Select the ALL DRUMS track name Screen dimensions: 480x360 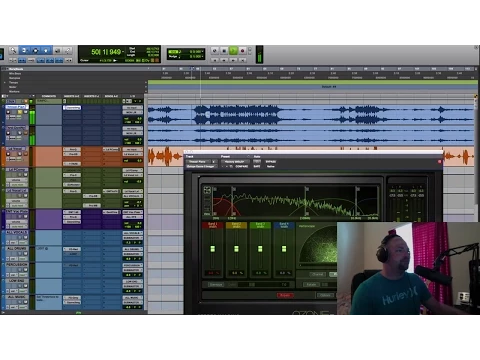[17, 248]
